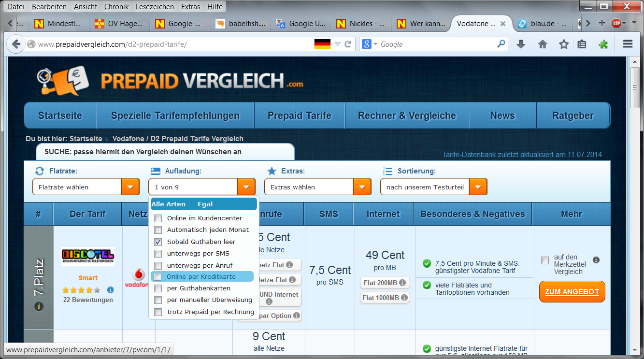Click the Adblock Plus ABP icon
This screenshot has height=359, width=644.
coord(616,23)
